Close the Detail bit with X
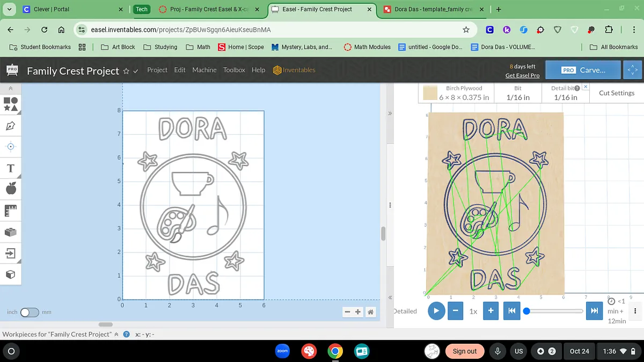 click(586, 87)
